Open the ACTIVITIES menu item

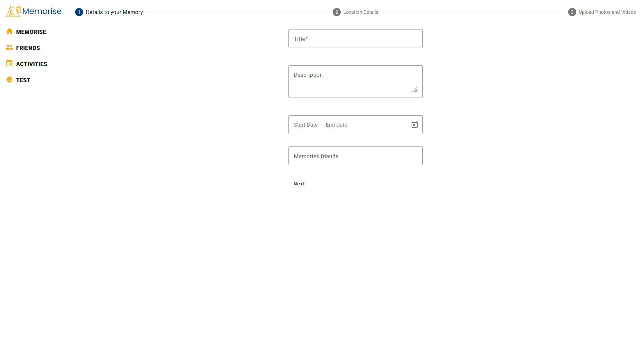(x=32, y=64)
